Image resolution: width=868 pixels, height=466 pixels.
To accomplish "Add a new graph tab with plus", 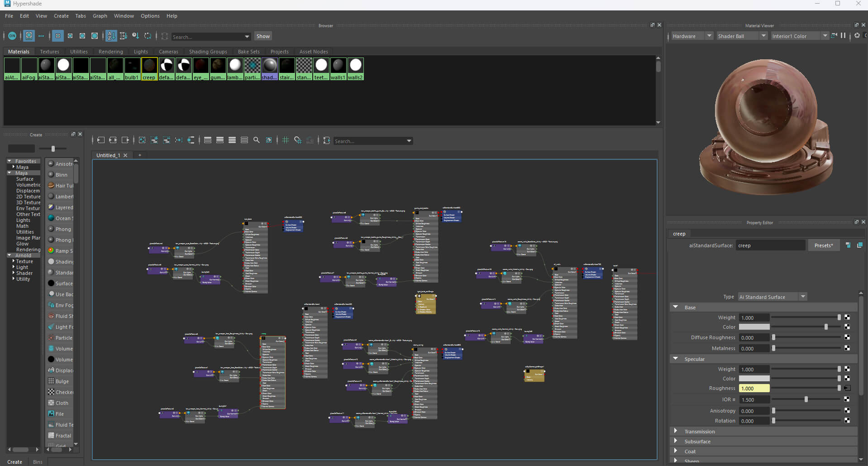I will (x=140, y=155).
